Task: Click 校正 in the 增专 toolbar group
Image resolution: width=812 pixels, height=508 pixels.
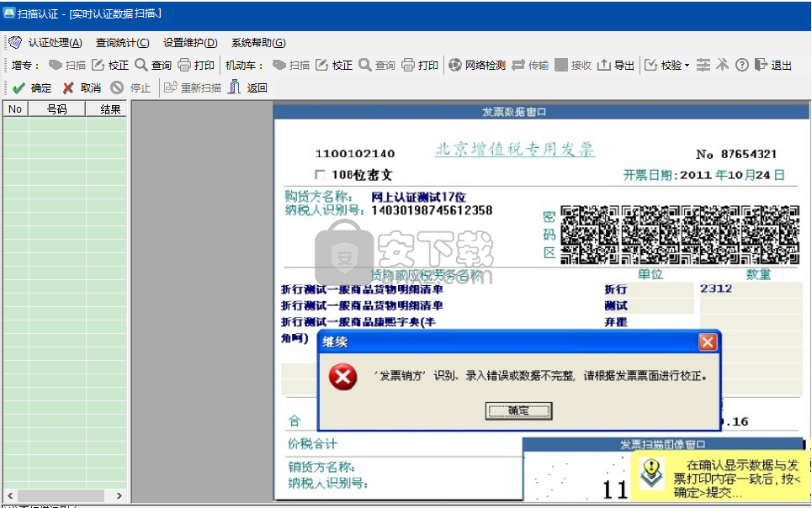Action: pyautogui.click(x=110, y=66)
